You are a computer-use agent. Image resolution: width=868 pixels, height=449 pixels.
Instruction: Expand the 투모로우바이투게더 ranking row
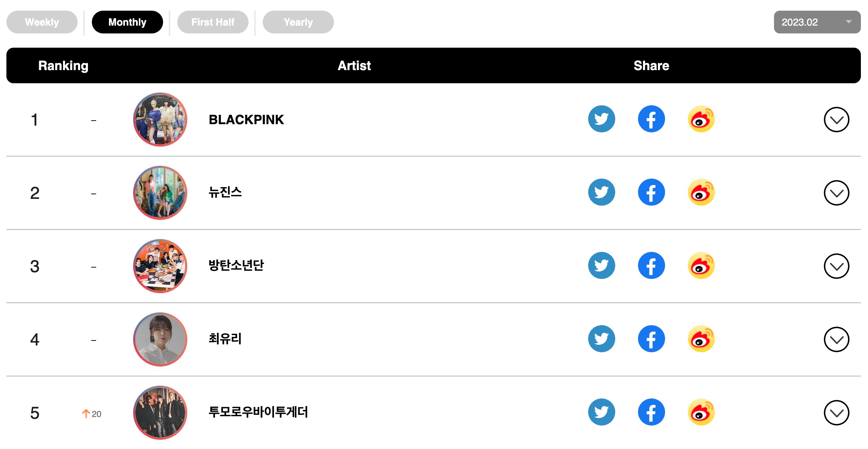[x=836, y=413]
